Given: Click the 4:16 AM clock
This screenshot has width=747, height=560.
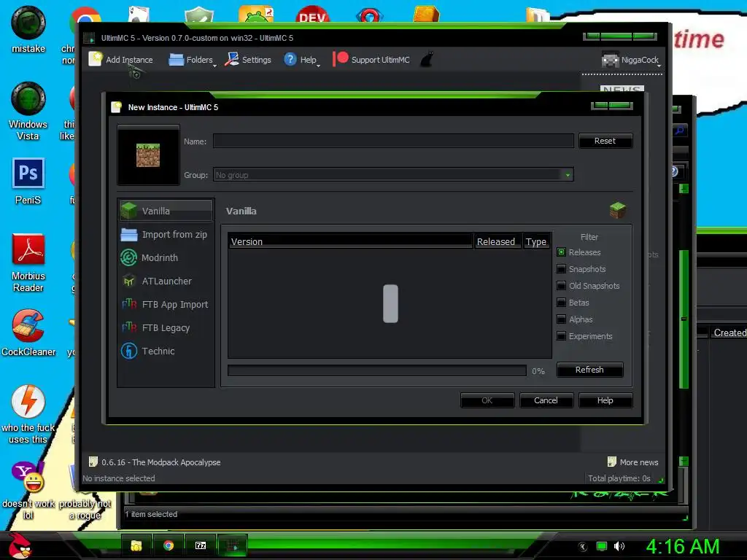Looking at the screenshot, I should 683,546.
